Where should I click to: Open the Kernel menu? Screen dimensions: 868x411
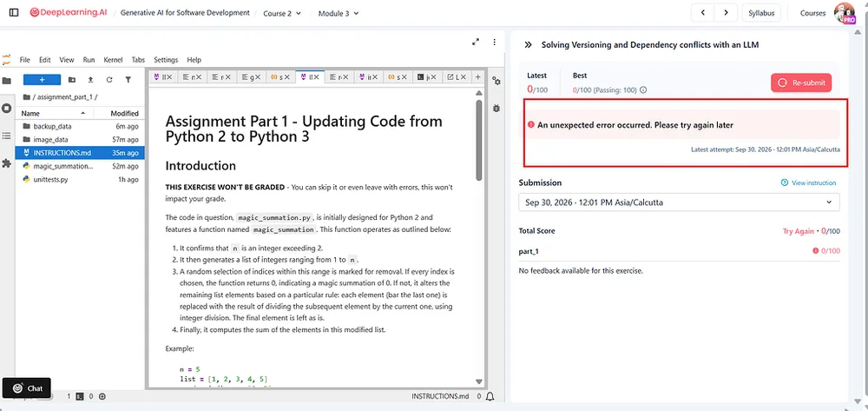(x=113, y=60)
